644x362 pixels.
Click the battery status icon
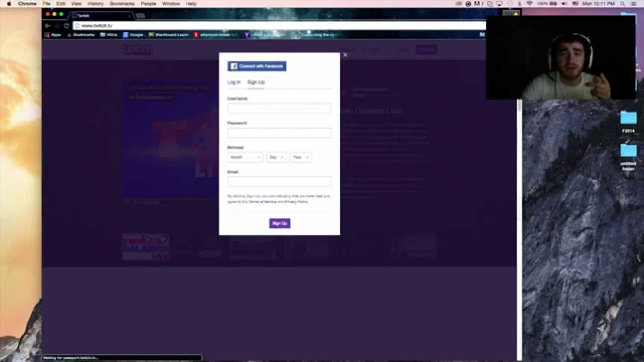[x=554, y=4]
